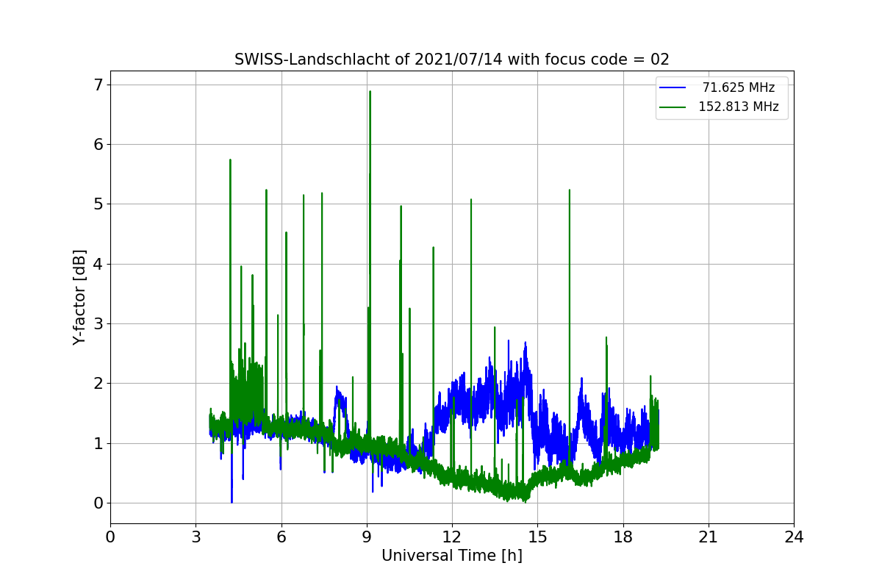Click x-axis tick label 21
The height and width of the screenshot is (588, 882).
[x=709, y=537]
